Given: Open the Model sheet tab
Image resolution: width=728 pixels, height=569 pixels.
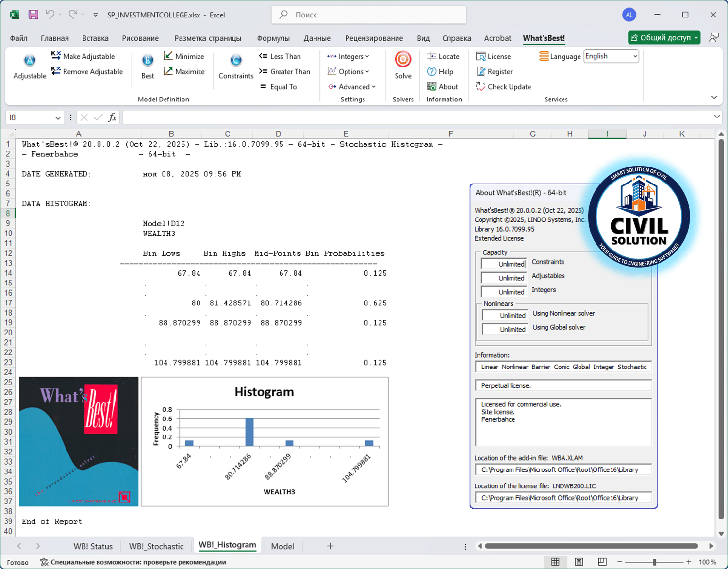Looking at the screenshot, I should point(282,546).
